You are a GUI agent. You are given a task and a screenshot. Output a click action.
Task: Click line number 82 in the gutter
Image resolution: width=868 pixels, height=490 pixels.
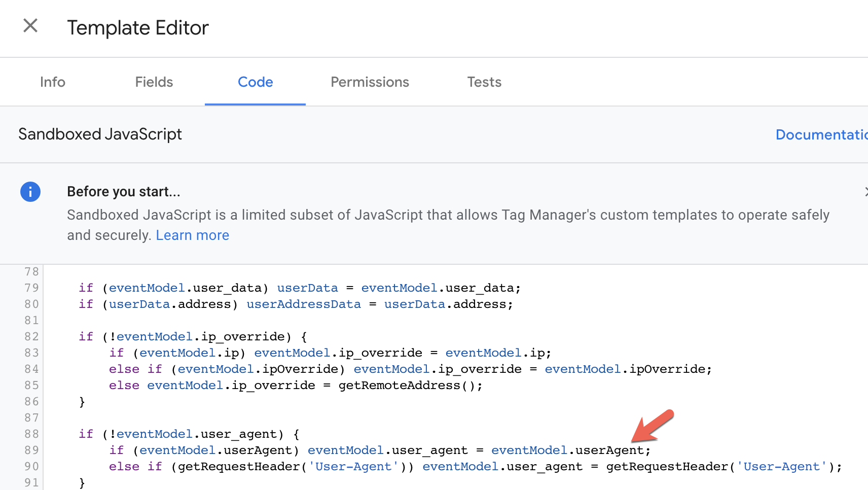pos(31,336)
